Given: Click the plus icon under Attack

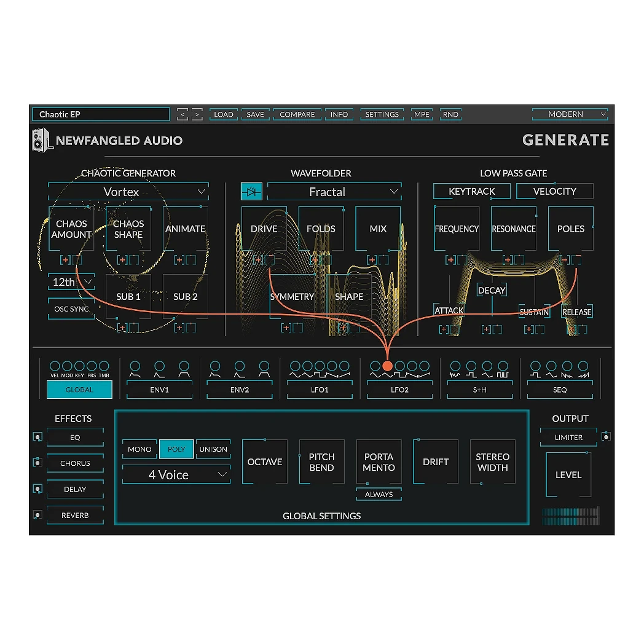Looking at the screenshot, I should [444, 329].
